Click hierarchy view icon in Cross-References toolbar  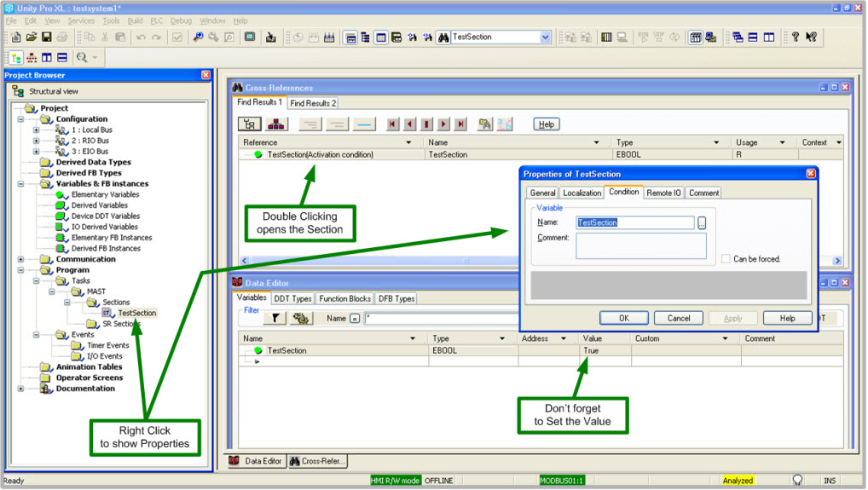(x=275, y=124)
